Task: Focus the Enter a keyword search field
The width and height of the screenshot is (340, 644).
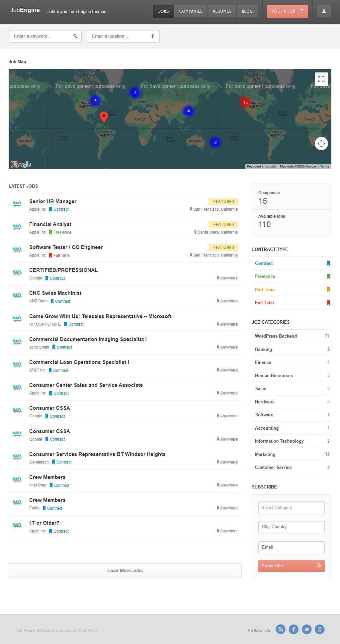Action: pos(45,36)
